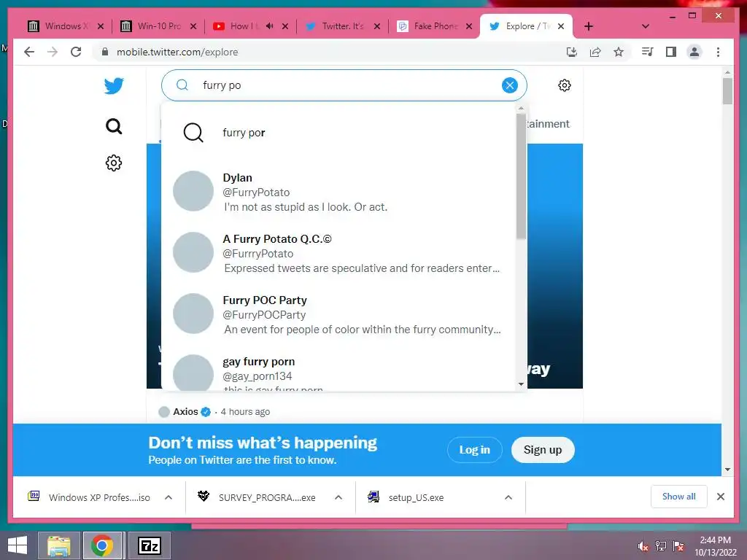The height and width of the screenshot is (560, 747).
Task: Click the Log in button
Action: 474,449
